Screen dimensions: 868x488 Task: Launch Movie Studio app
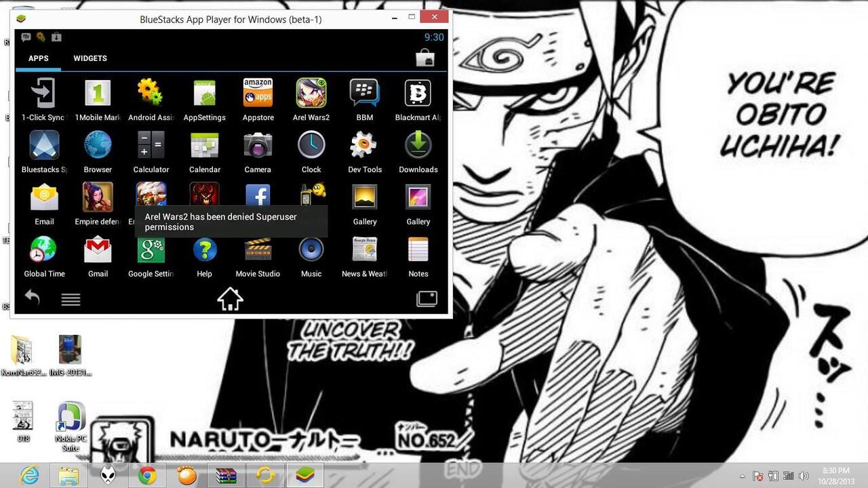click(258, 249)
